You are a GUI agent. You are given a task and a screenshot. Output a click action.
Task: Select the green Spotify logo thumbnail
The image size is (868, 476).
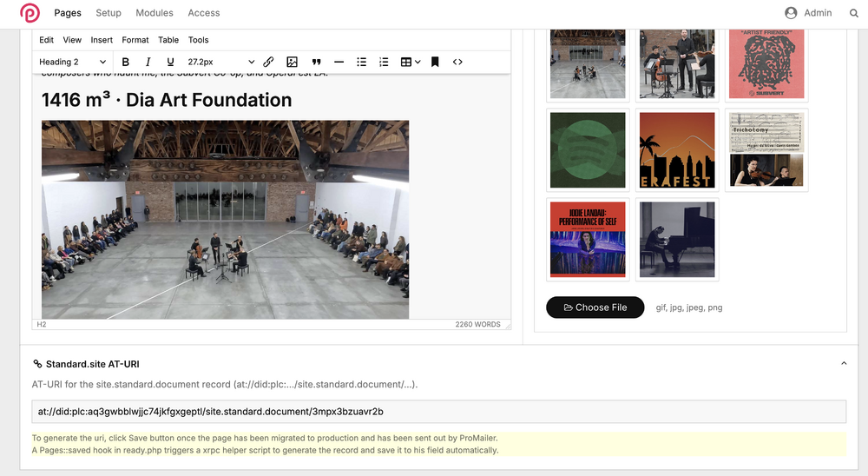coord(588,150)
